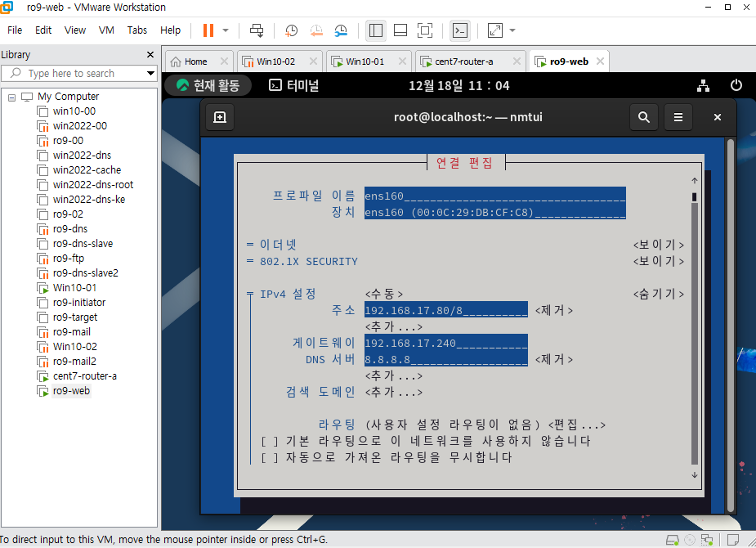The image size is (756, 548).
Task: Toggle the thumbnail bar view
Action: click(400, 31)
